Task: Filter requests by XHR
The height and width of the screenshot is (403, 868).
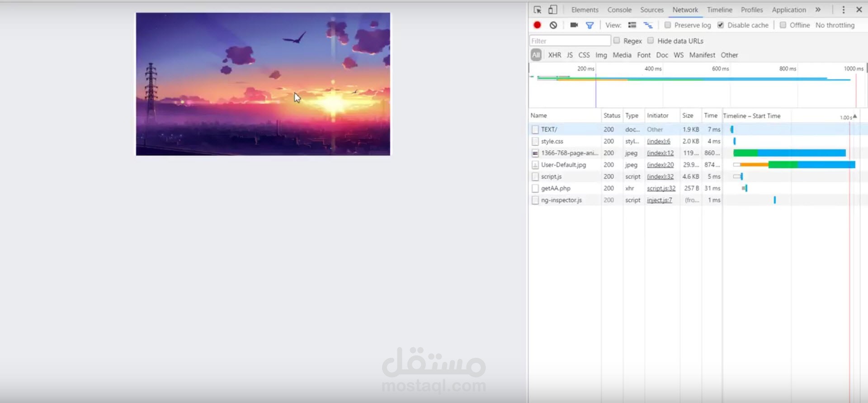Action: click(x=555, y=55)
